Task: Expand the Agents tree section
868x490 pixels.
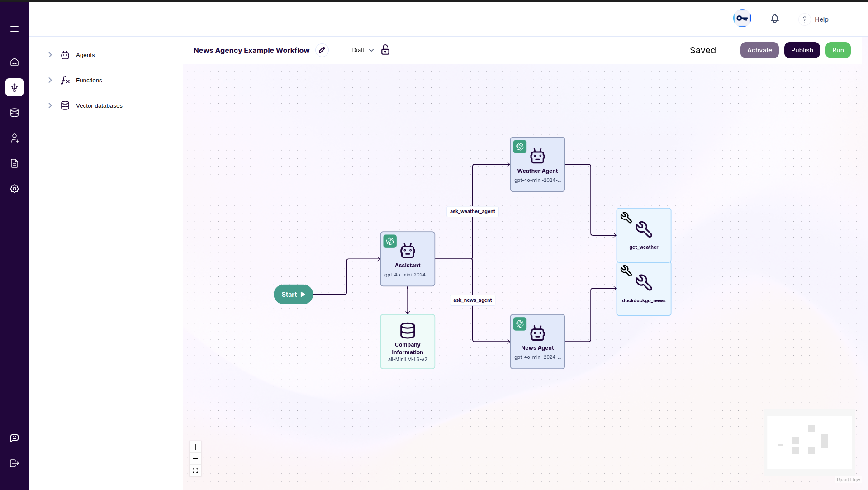Action: [x=50, y=55]
